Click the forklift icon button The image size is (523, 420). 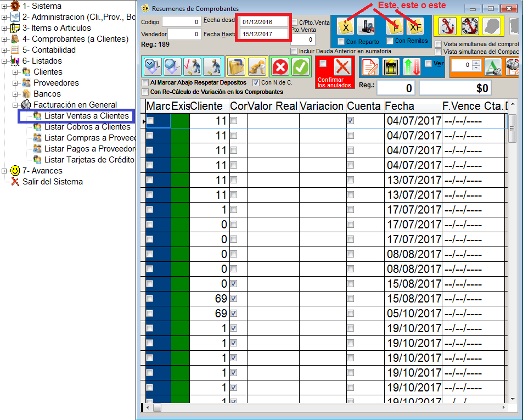[x=366, y=27]
